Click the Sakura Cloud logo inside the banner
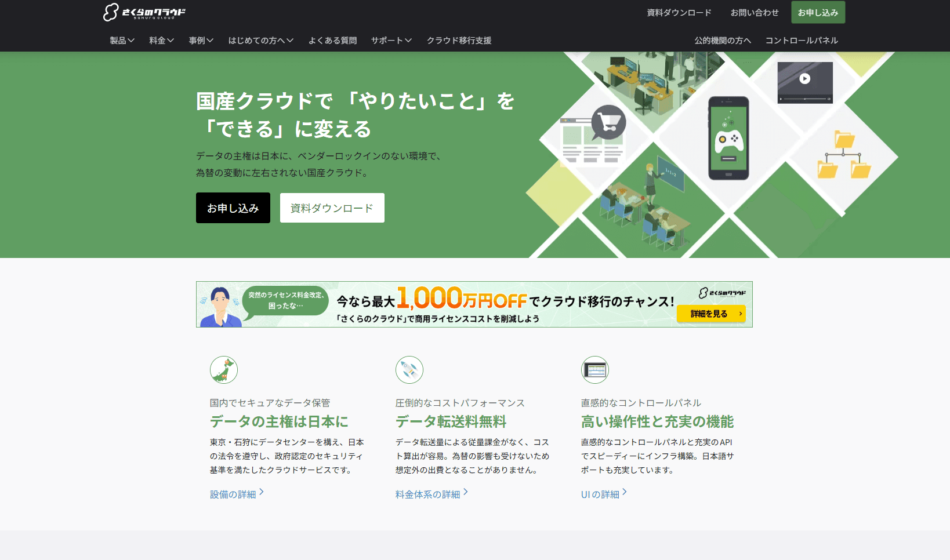Image resolution: width=950 pixels, height=560 pixels. (722, 293)
